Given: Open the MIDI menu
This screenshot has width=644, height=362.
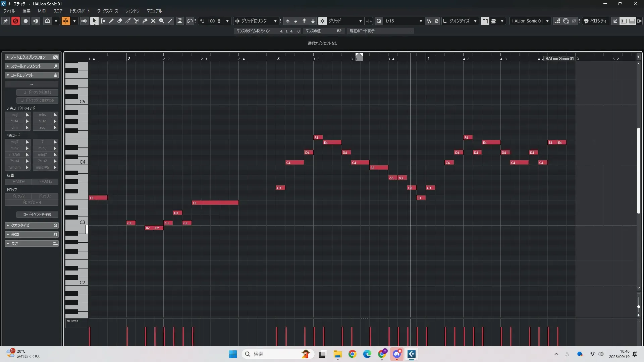Looking at the screenshot, I should click(42, 11).
